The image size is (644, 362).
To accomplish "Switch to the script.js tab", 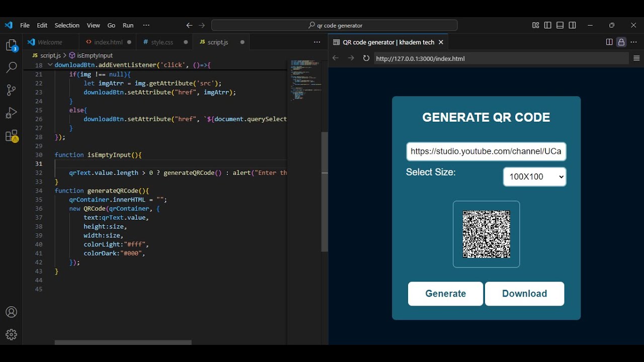I will pyautogui.click(x=221, y=42).
